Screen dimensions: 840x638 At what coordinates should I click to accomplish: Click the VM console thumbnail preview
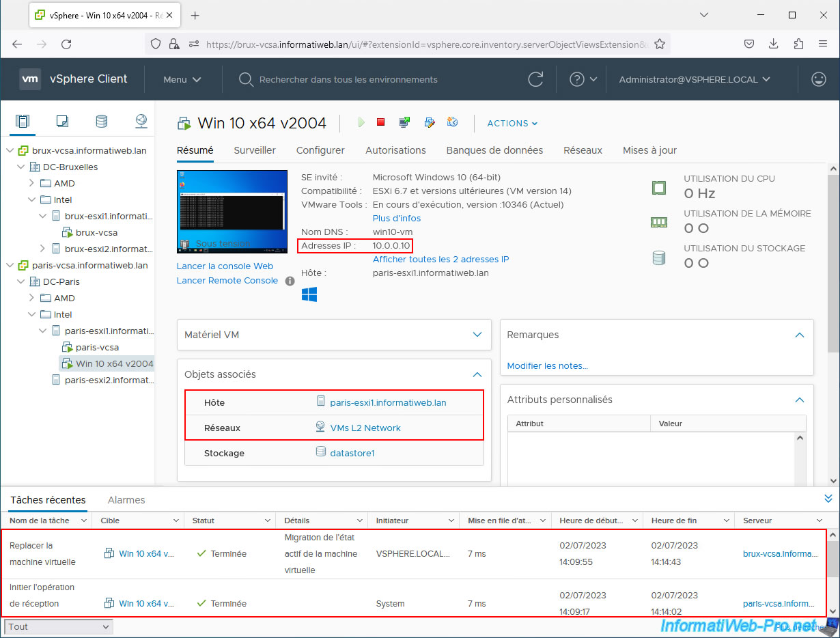coord(232,212)
